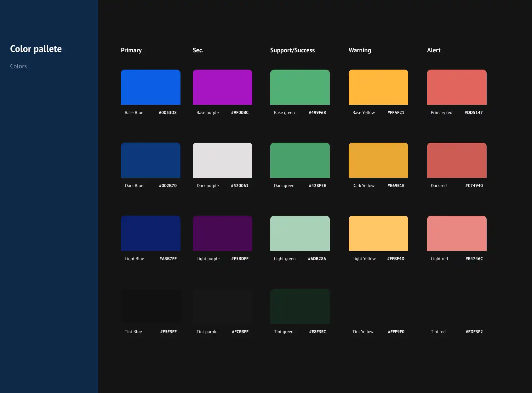Choose the Dark Blue swatch
Viewport: 532px width, 393px height.
click(x=151, y=160)
